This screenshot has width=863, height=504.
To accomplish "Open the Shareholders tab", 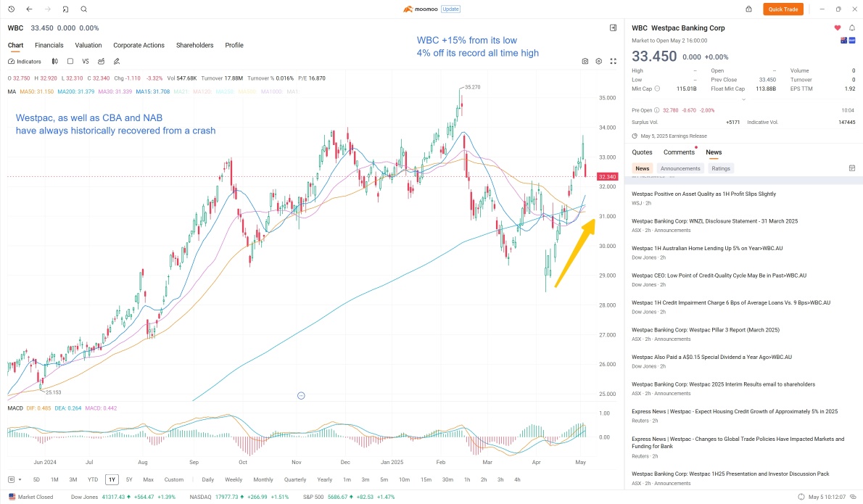I will coord(195,45).
